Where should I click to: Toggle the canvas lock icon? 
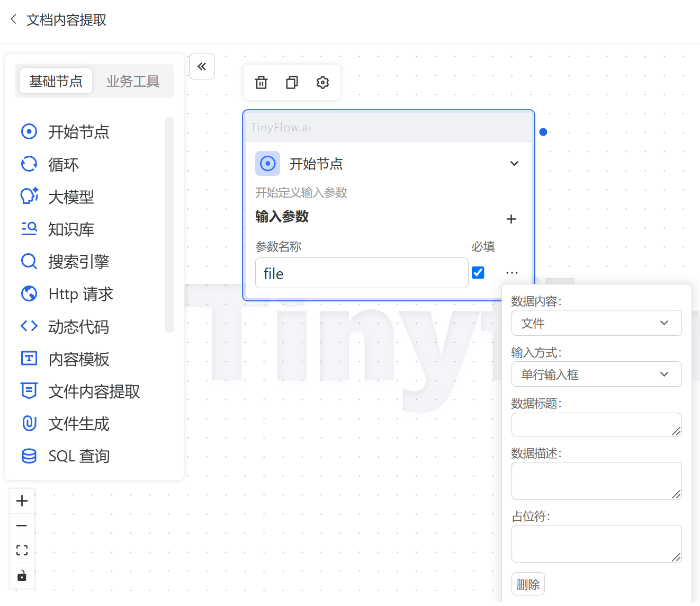point(22,576)
